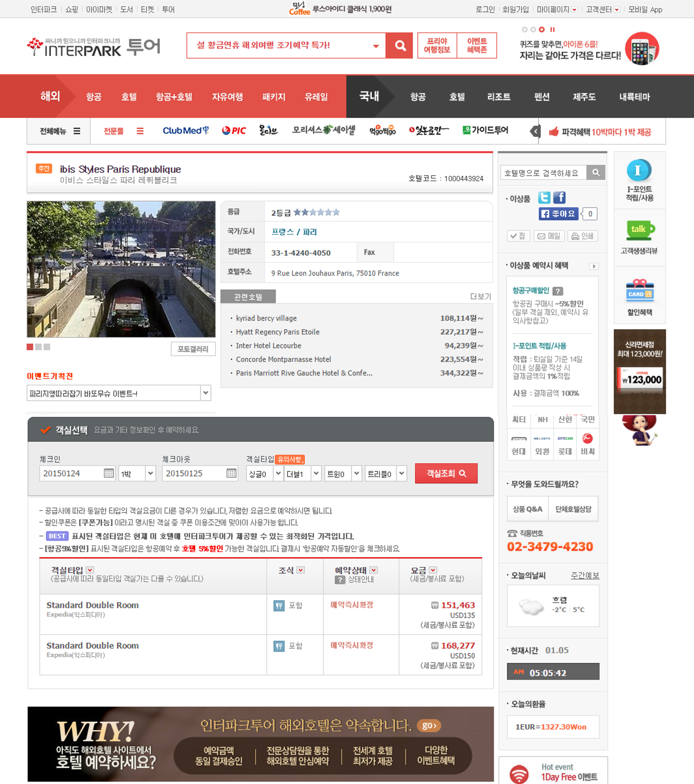The image size is (694, 784).
Task: Click the 항공구매할인 question mark icon
Action: coord(558,291)
